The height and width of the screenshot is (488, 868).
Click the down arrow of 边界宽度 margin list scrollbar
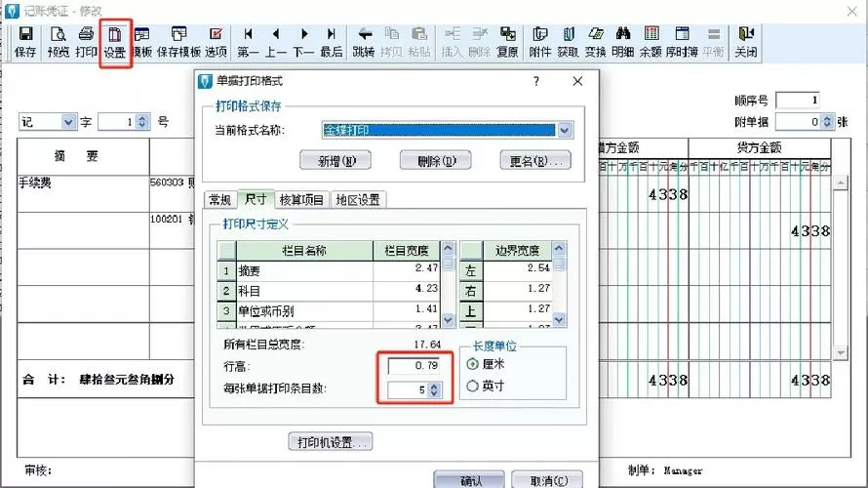coord(559,319)
